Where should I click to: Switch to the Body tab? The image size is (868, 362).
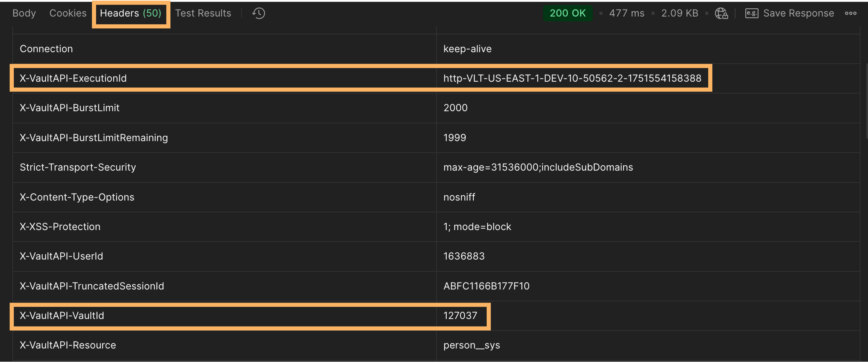pyautogui.click(x=24, y=13)
